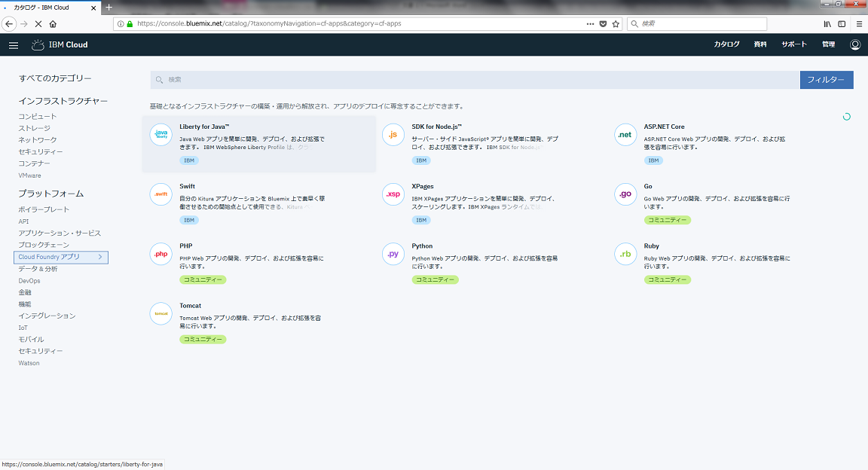Screen dimensions: 868x470
Task: Select the コンピュート category
Action: (37, 116)
